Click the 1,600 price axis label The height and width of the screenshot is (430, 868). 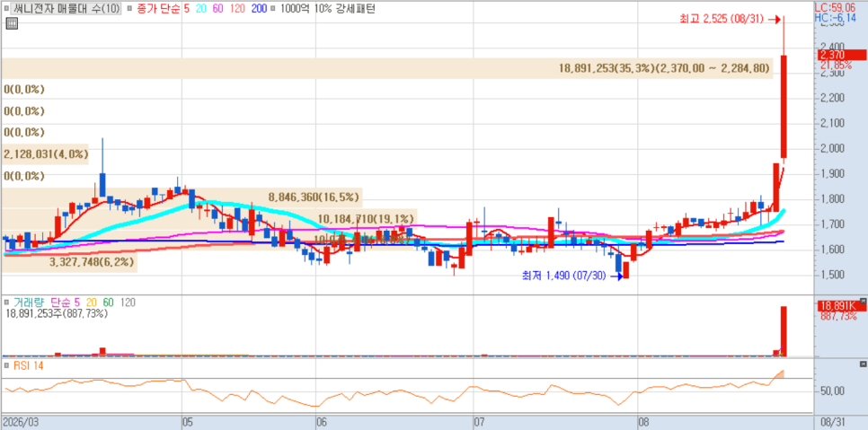833,250
